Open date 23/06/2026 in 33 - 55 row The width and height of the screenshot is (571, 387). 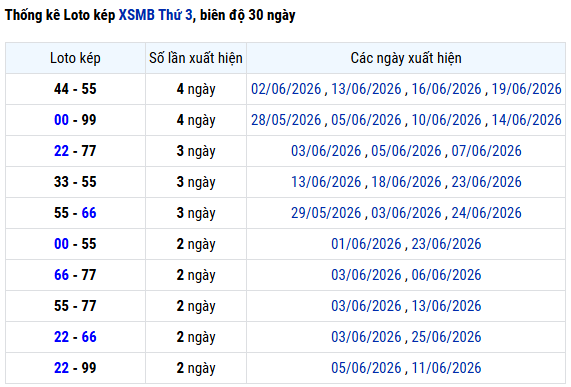click(x=487, y=182)
